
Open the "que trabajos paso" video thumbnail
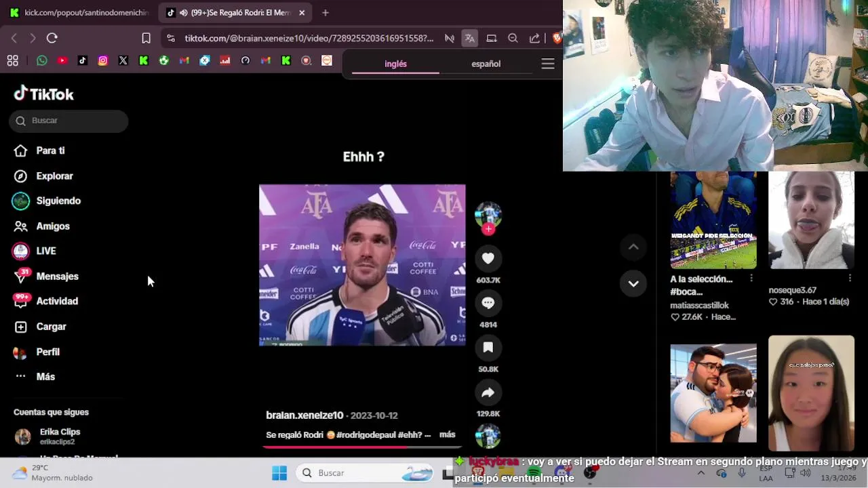pyautogui.click(x=811, y=393)
